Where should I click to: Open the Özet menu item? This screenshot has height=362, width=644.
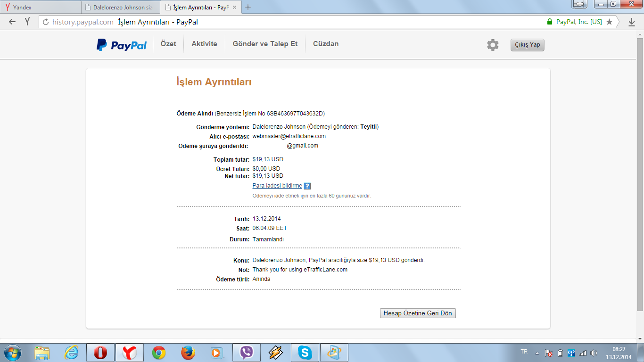[168, 44]
